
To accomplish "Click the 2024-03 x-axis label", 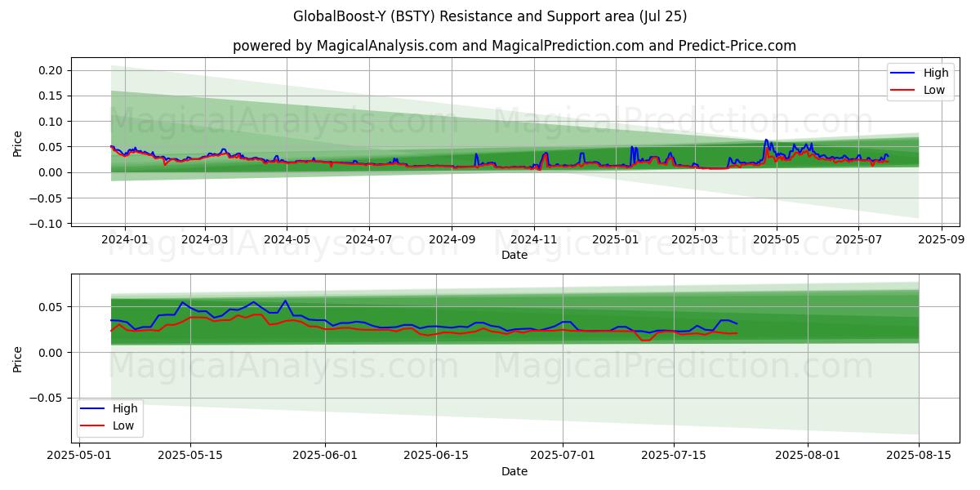I will click(204, 239).
